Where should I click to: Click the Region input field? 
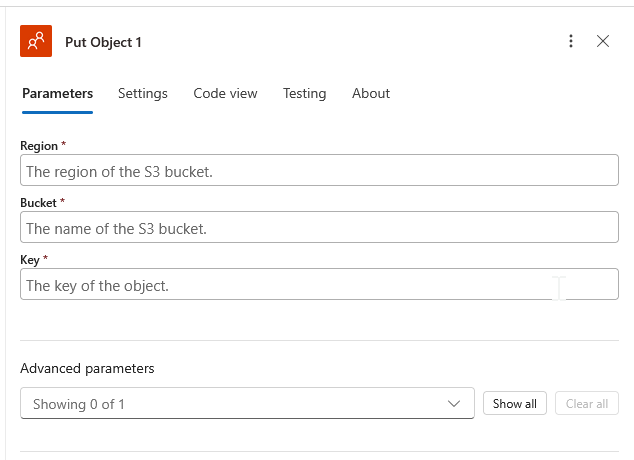[319, 171]
